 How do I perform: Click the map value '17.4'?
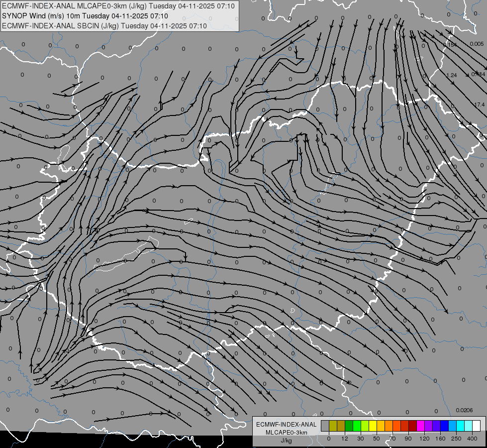click(x=480, y=105)
